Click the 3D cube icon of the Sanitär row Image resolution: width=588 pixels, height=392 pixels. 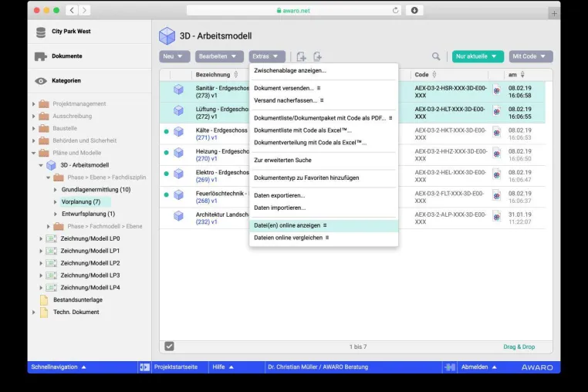[178, 90]
